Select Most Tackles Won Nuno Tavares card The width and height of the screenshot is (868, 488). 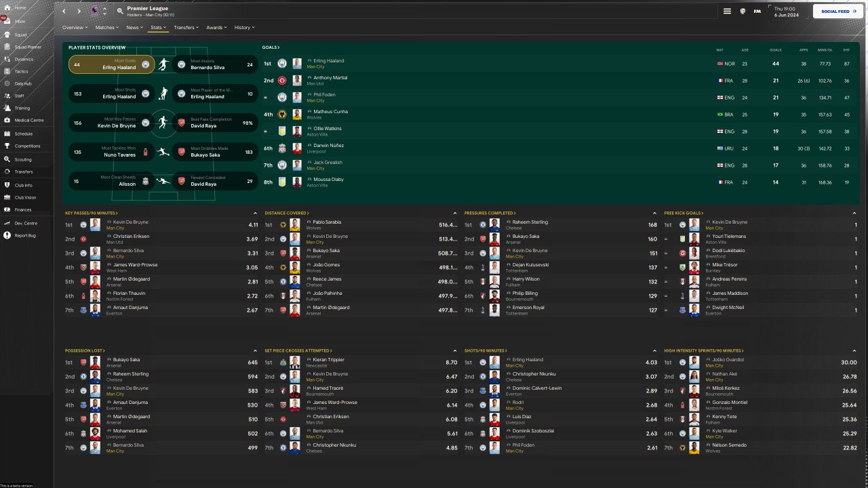pos(111,152)
